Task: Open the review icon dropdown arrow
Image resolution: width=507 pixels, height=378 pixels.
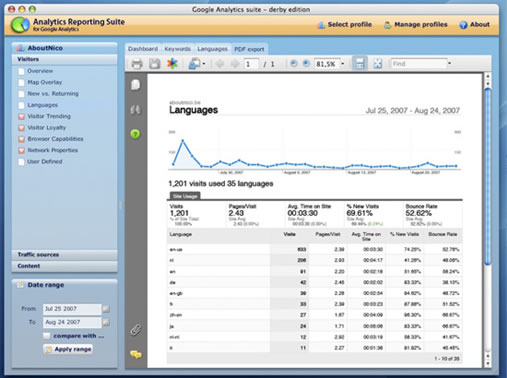Action: coord(204,64)
